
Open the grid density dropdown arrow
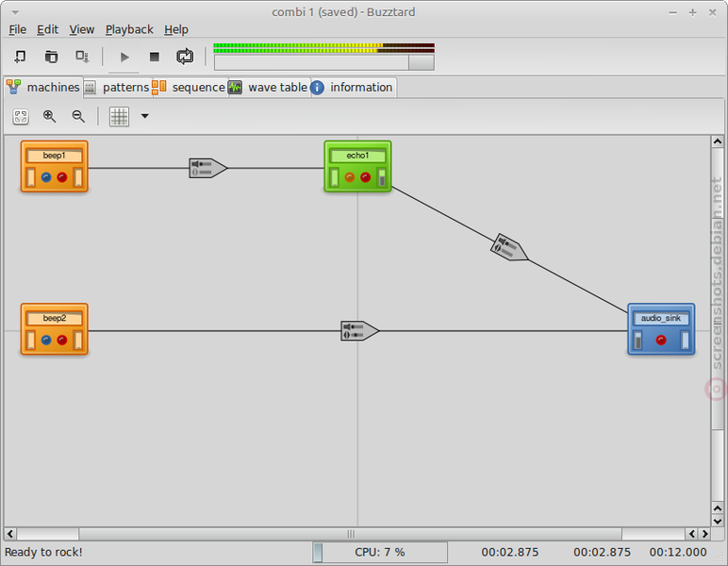(145, 116)
